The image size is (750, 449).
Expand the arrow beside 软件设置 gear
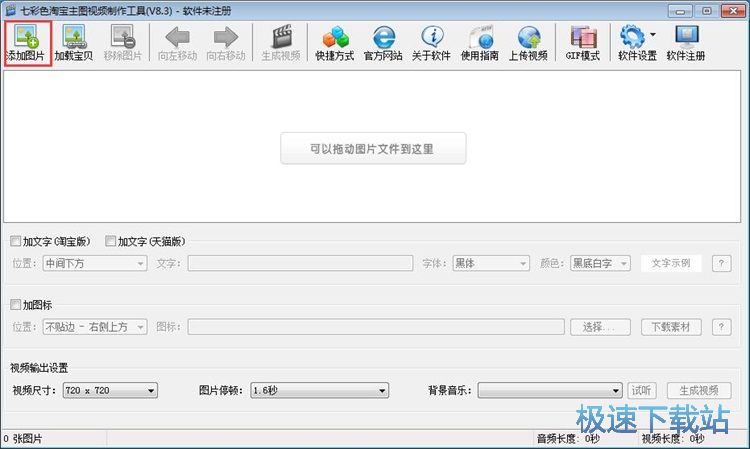click(x=653, y=34)
